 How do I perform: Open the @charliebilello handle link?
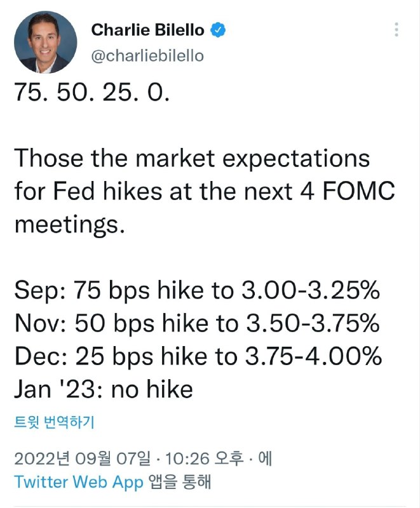tap(147, 56)
